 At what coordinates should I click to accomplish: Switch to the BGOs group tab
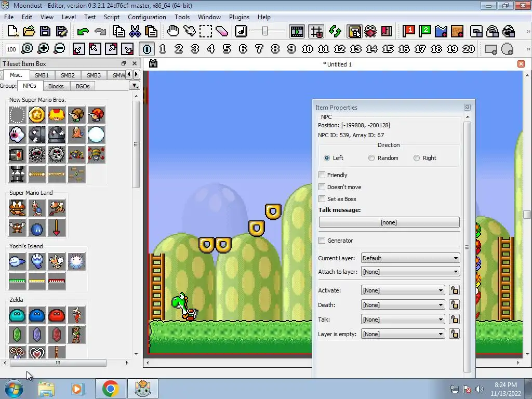[x=83, y=86]
